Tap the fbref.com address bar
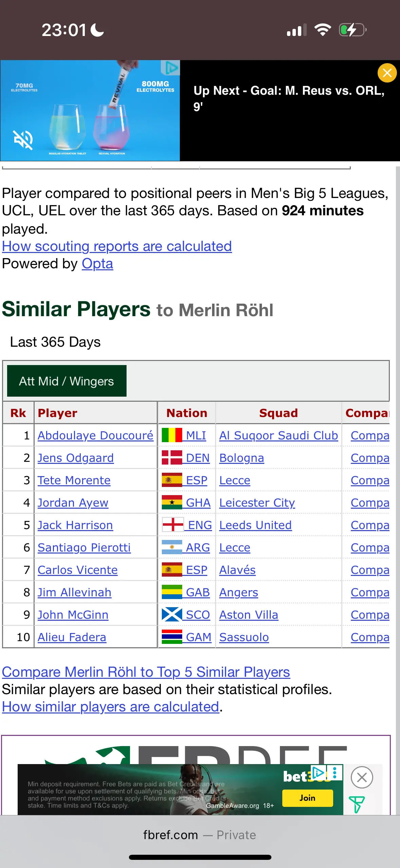Screen dimensions: 400x868 point(199,835)
